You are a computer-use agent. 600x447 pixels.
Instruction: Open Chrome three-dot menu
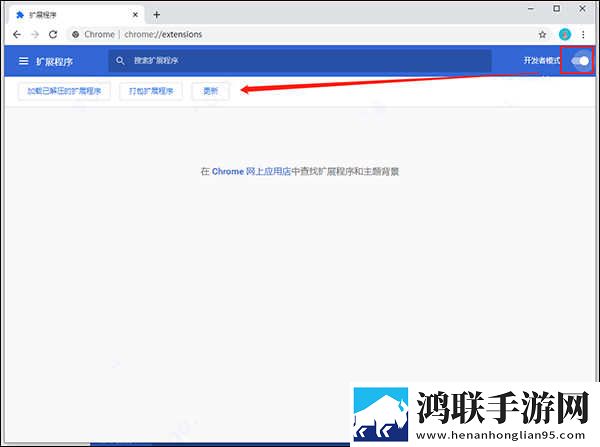point(583,34)
